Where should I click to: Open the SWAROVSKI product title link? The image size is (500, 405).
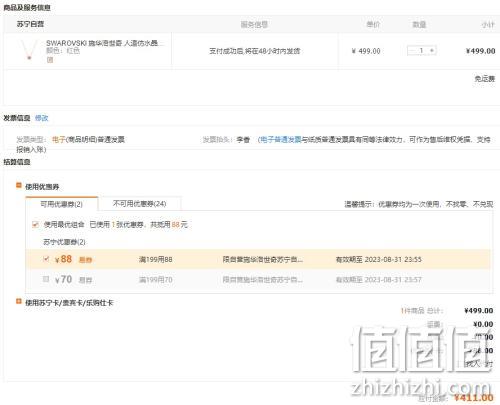click(x=105, y=43)
